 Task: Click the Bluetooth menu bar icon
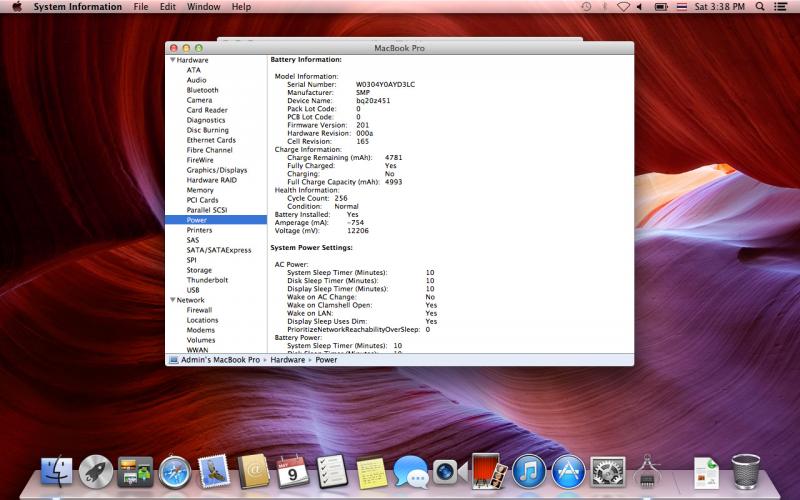[x=605, y=7]
